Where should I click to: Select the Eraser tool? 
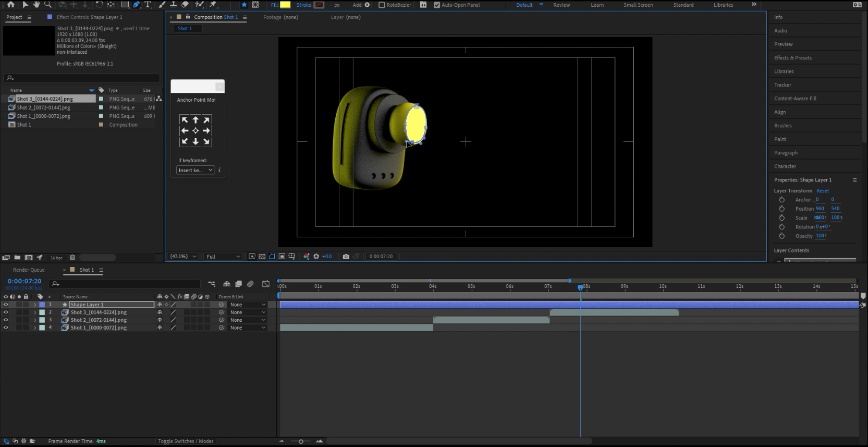point(185,5)
